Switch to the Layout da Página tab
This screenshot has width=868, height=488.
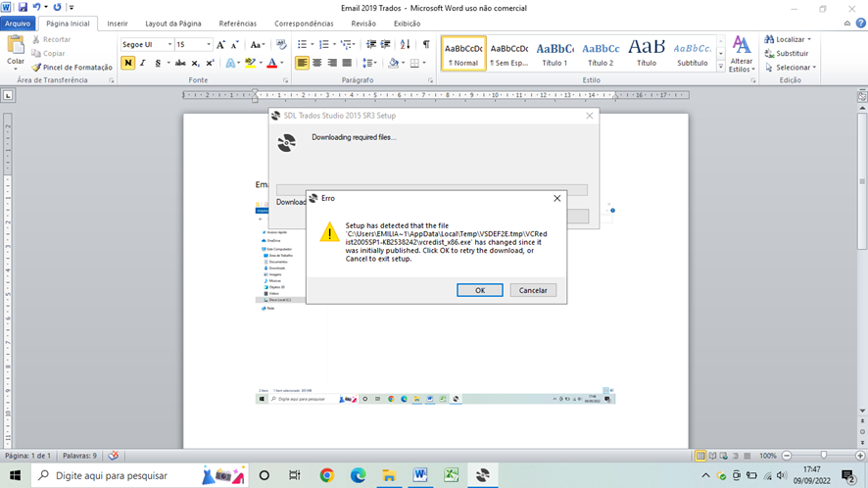click(173, 24)
